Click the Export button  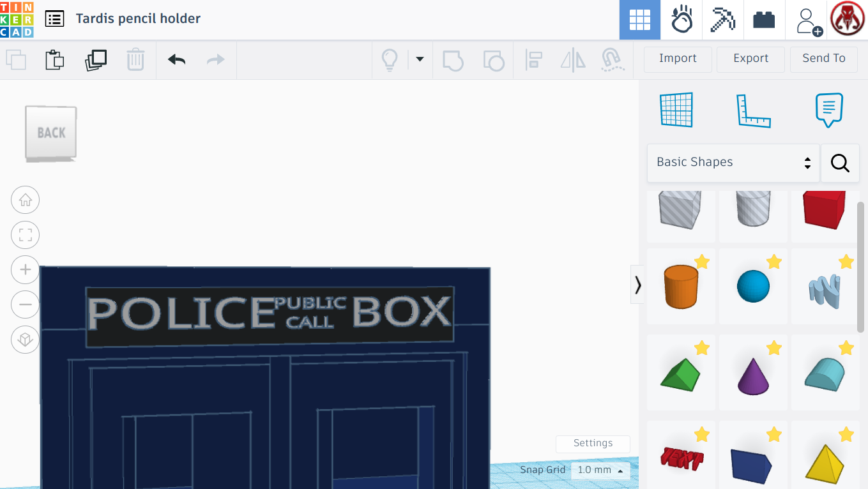(750, 59)
